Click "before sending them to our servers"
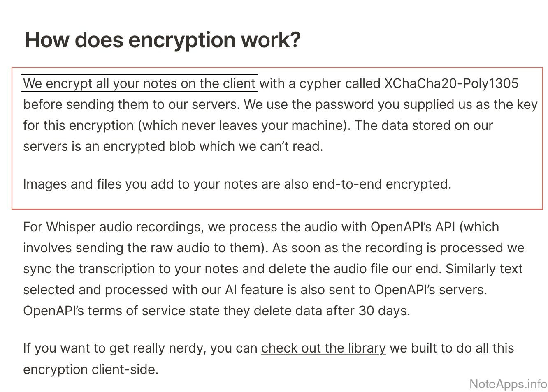Viewport: 548px width, 392px height. (x=131, y=104)
